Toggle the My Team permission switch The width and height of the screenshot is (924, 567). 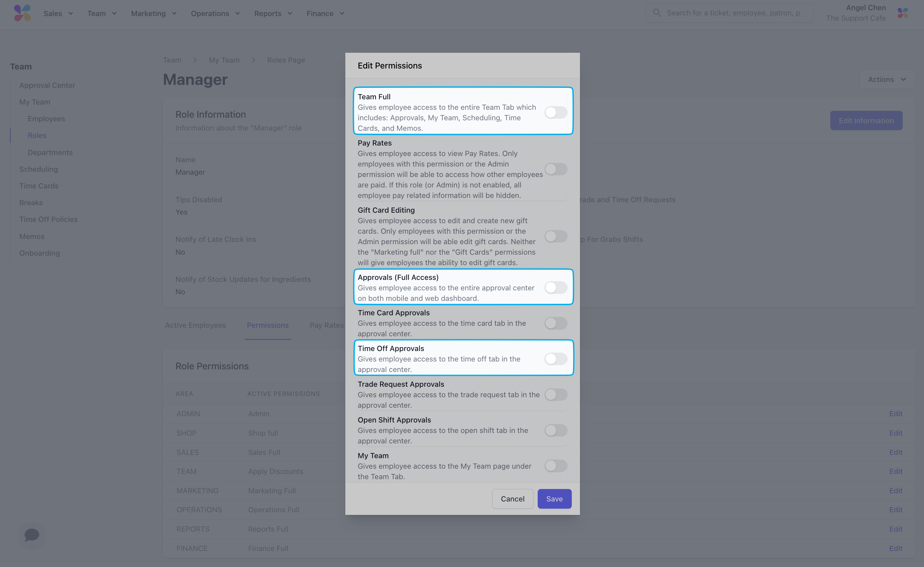tap(556, 466)
